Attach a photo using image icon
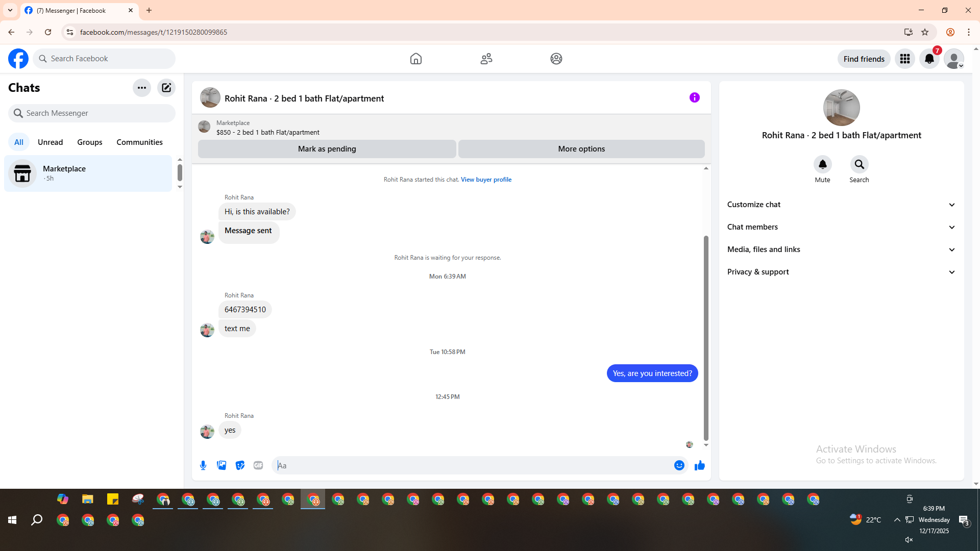The width and height of the screenshot is (980, 551). (222, 465)
